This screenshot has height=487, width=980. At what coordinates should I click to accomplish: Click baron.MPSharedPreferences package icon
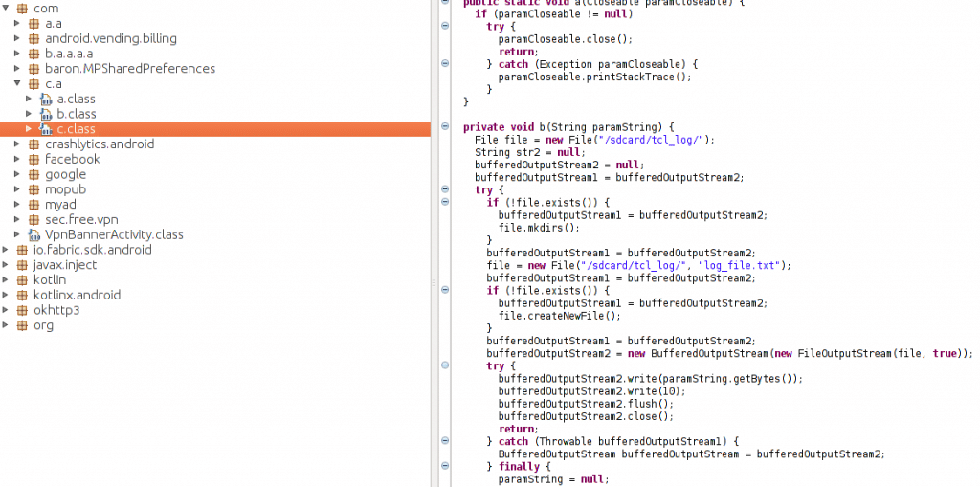click(33, 69)
